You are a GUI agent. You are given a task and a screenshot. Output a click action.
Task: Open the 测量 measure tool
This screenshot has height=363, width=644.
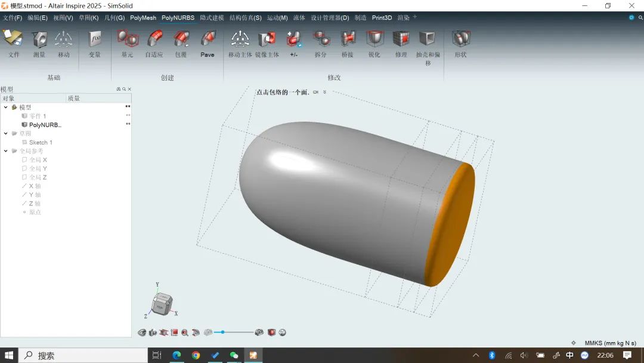pos(39,40)
